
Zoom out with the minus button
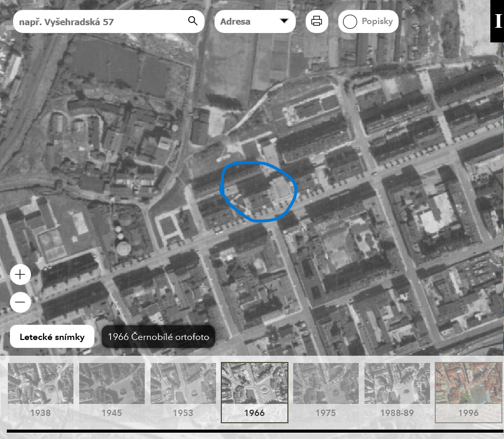point(20,302)
